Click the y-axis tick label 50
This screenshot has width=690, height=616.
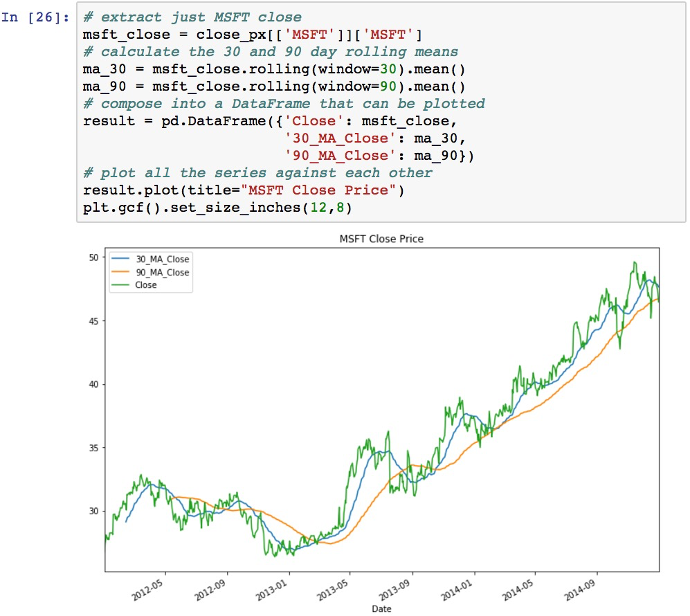[x=93, y=257]
